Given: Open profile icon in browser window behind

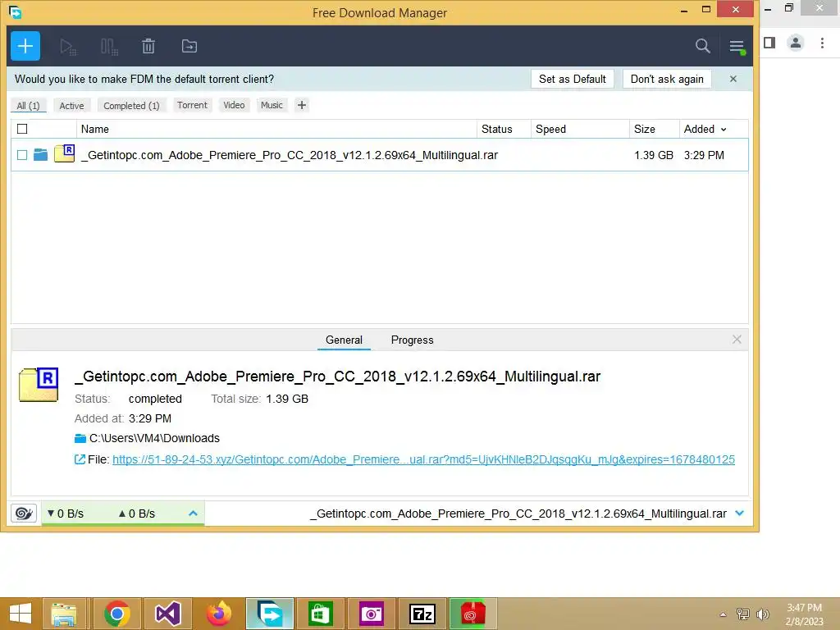Looking at the screenshot, I should point(796,43).
